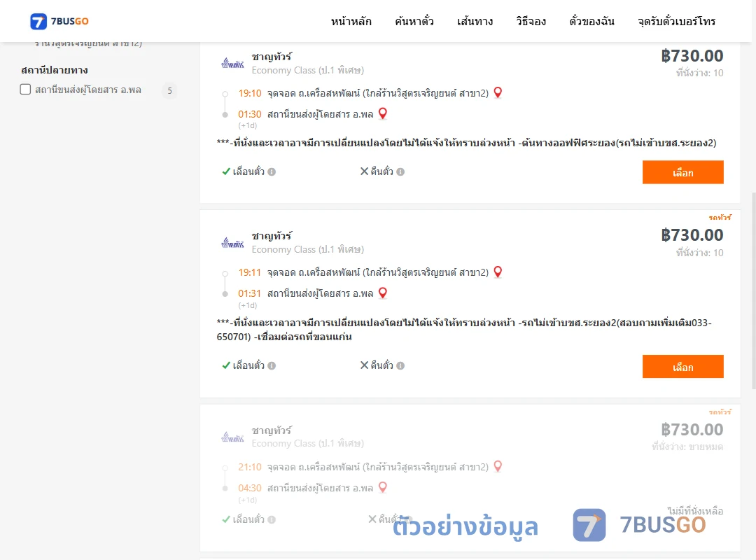756x560 pixels.
Task: Click the map pin beside the 01:30 arrival station
Action: click(383, 114)
